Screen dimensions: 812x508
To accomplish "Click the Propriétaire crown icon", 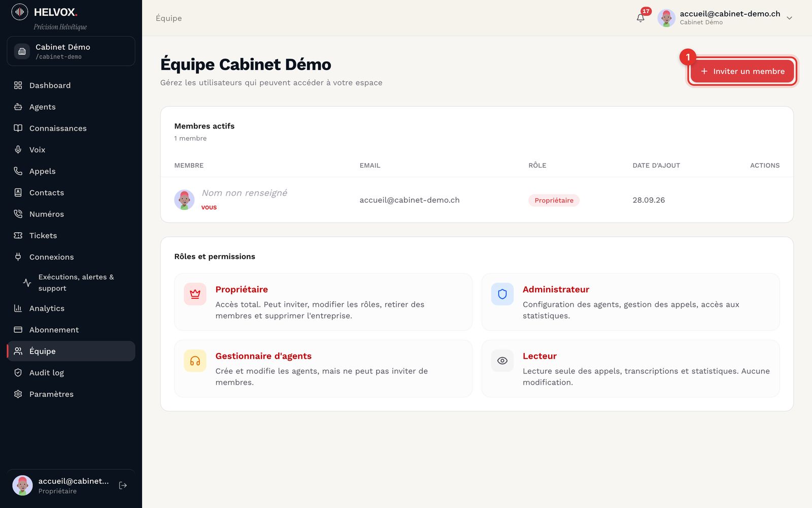I will coord(195,294).
